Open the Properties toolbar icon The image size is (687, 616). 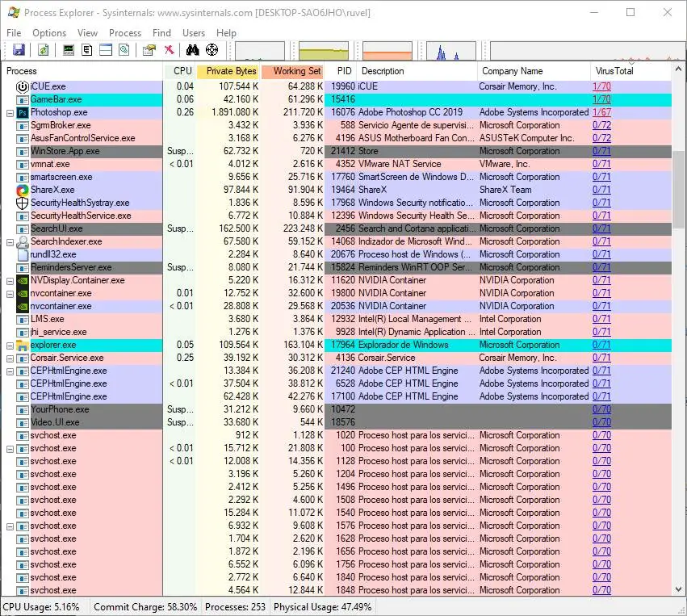click(x=149, y=50)
